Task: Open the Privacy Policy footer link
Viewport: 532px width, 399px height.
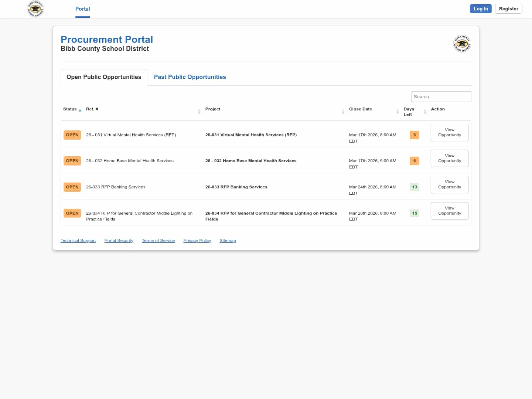Action: point(197,241)
